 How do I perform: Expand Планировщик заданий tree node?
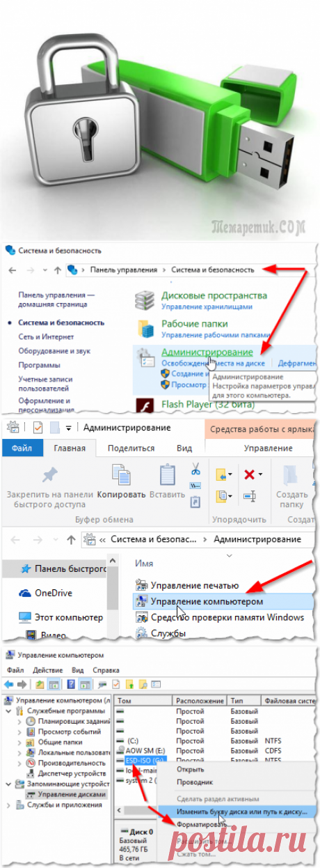coord(19,722)
